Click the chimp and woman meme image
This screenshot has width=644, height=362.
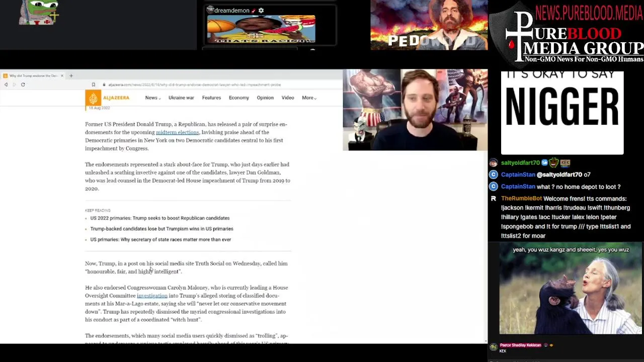click(571, 289)
